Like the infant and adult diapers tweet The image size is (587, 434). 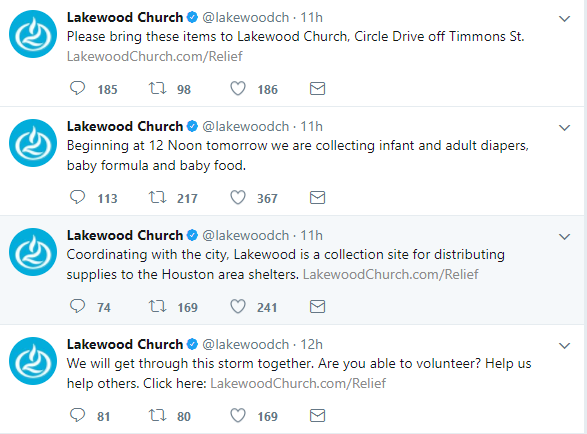(x=238, y=198)
